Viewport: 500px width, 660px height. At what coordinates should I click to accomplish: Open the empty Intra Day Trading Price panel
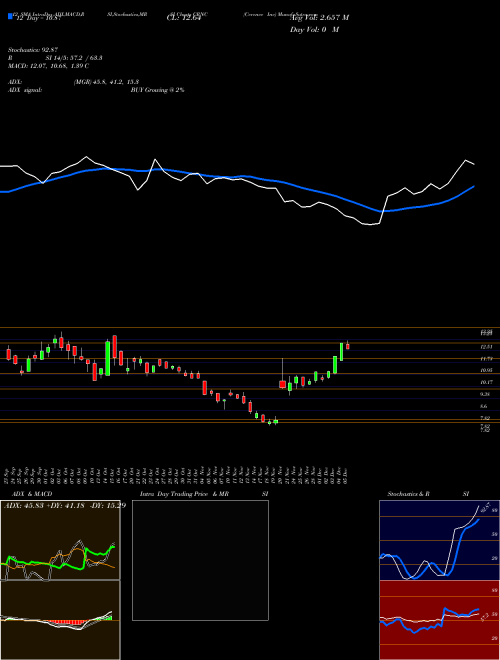click(x=200, y=560)
